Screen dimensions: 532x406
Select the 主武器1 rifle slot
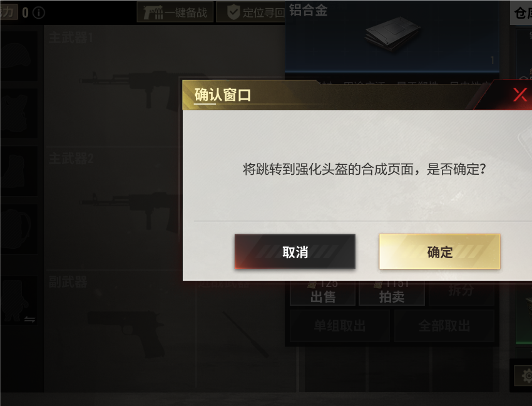(x=112, y=86)
